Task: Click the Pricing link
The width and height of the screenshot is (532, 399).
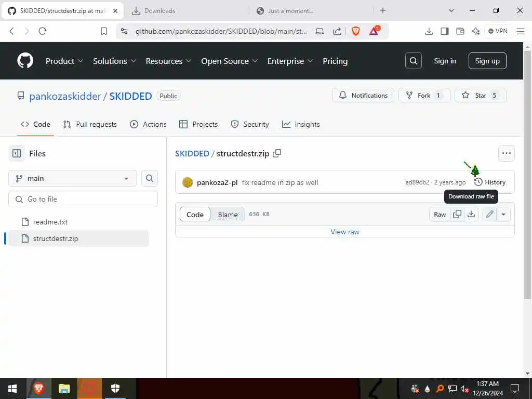Action: click(335, 61)
